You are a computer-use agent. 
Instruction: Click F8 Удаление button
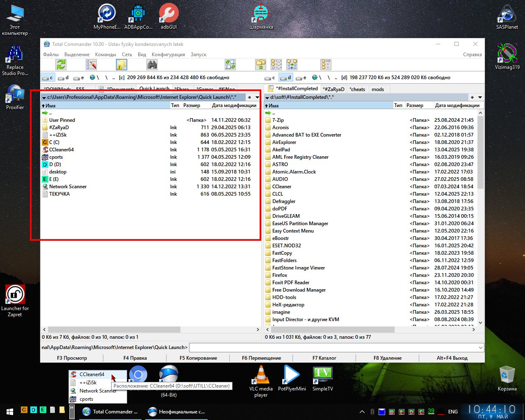[388, 358]
